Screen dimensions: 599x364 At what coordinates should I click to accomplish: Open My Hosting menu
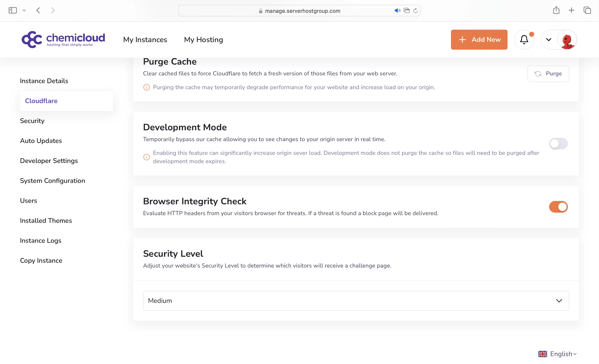click(x=203, y=40)
